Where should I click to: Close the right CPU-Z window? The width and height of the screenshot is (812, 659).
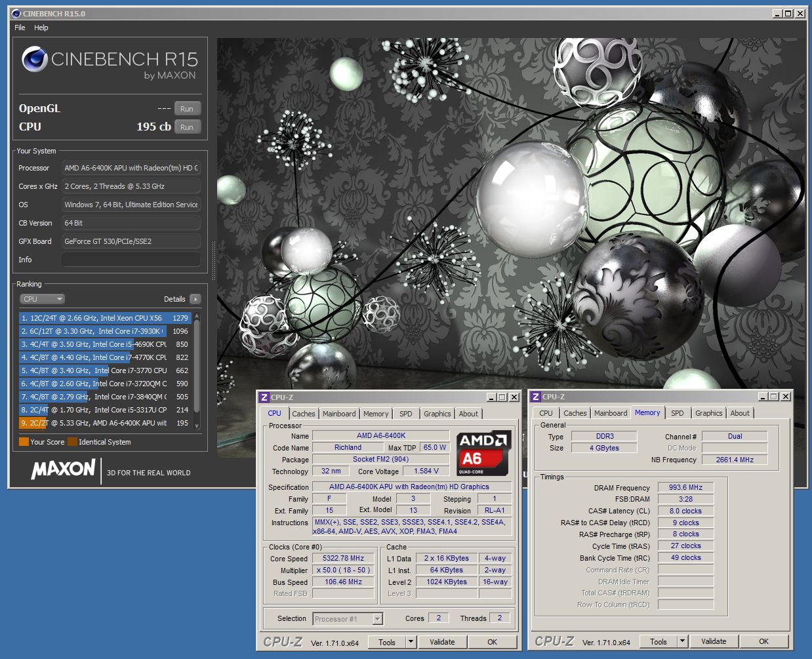pyautogui.click(x=786, y=397)
